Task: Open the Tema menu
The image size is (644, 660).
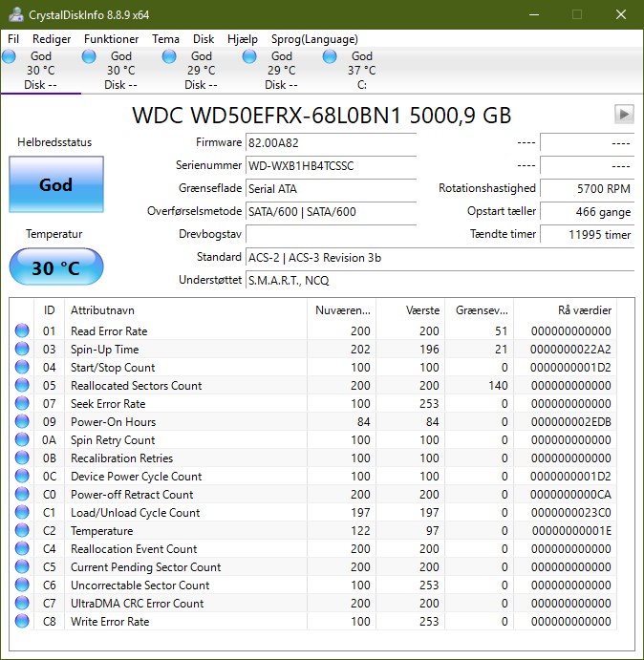Action: 165,39
